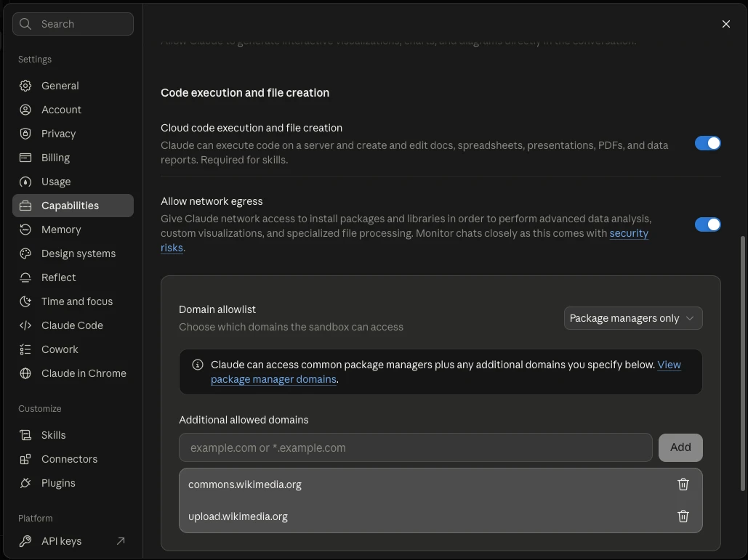Click the Memory icon in sidebar

tap(25, 230)
